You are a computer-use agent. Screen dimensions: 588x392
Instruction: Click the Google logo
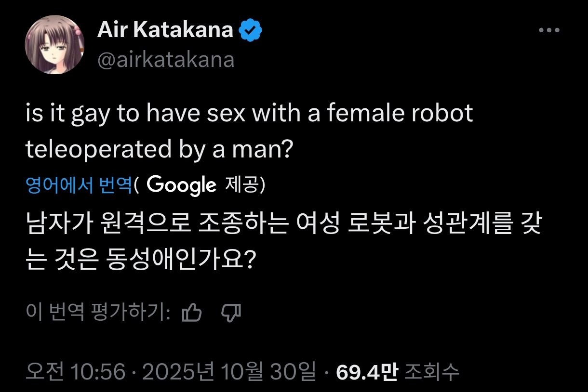coord(181,185)
